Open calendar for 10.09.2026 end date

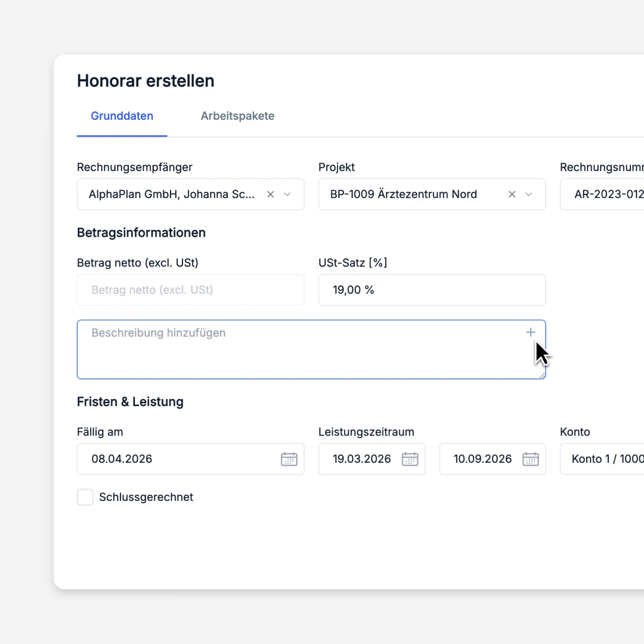coord(531,459)
